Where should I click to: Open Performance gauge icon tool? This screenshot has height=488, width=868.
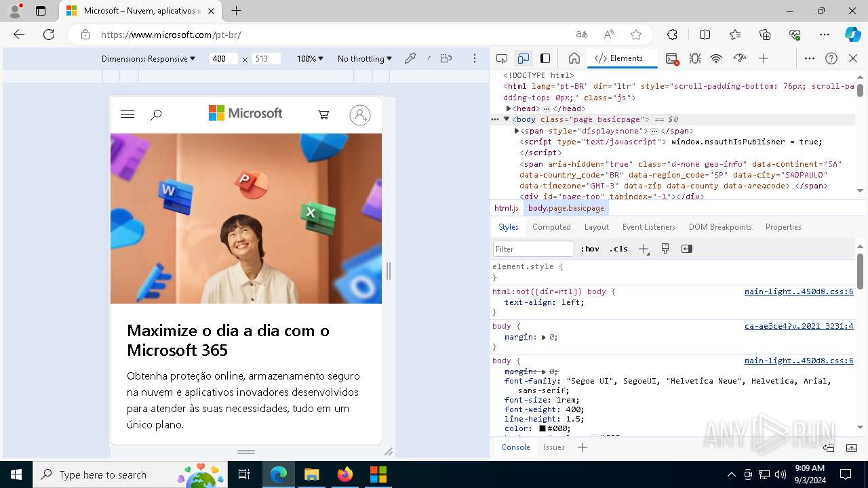[739, 58]
